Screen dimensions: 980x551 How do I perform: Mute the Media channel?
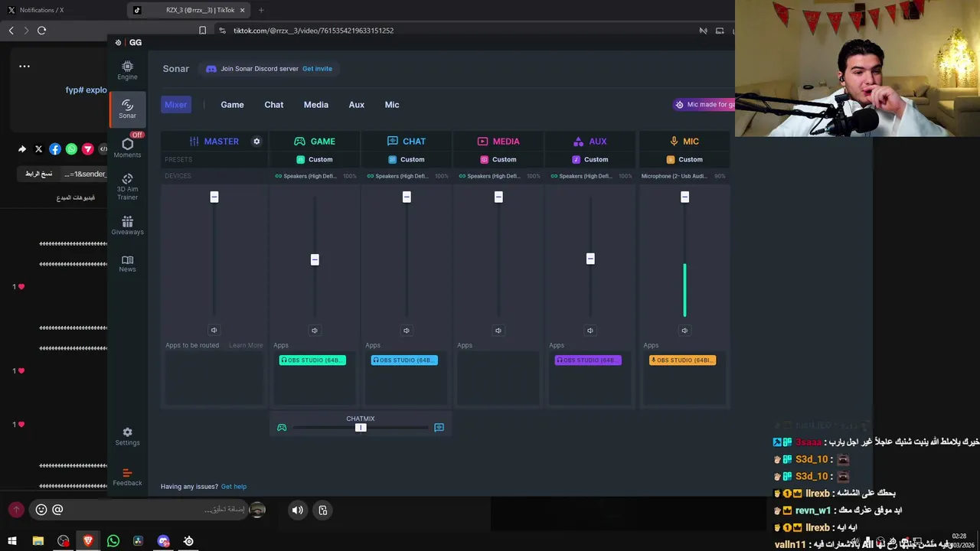[x=498, y=331]
